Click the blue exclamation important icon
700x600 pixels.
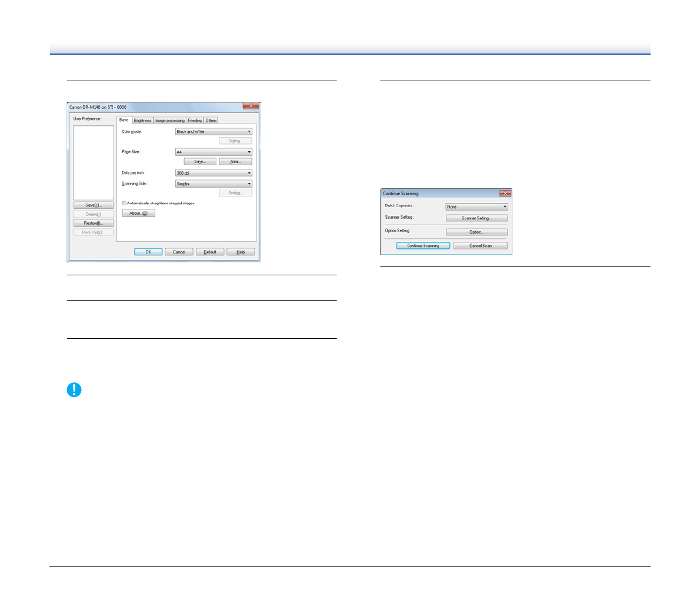pos(74,390)
